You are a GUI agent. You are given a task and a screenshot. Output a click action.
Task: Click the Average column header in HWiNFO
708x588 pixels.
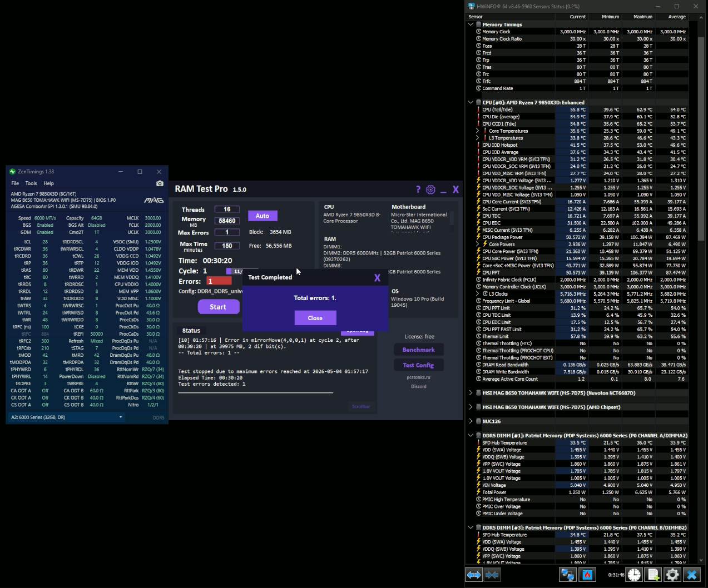point(672,17)
